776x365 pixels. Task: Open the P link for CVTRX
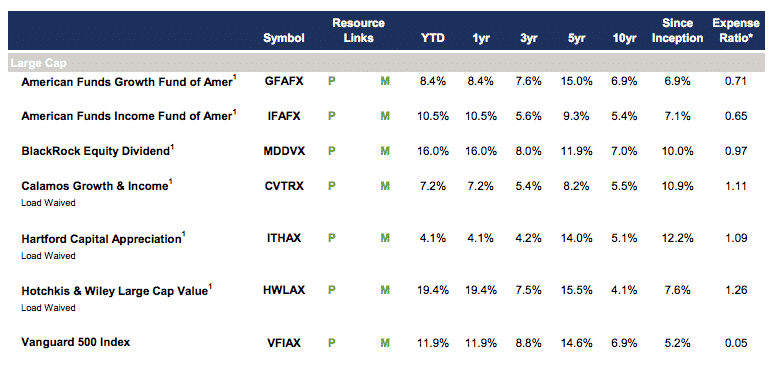pyautogui.click(x=332, y=186)
